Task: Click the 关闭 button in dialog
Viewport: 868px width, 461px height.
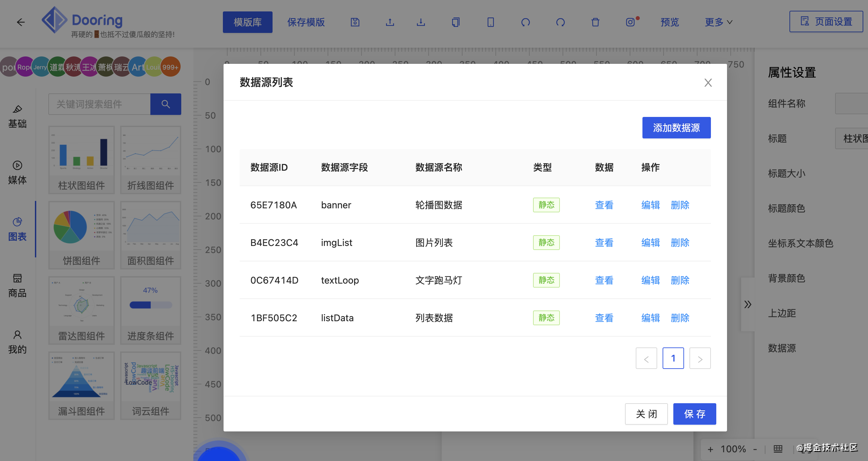Action: (646, 414)
